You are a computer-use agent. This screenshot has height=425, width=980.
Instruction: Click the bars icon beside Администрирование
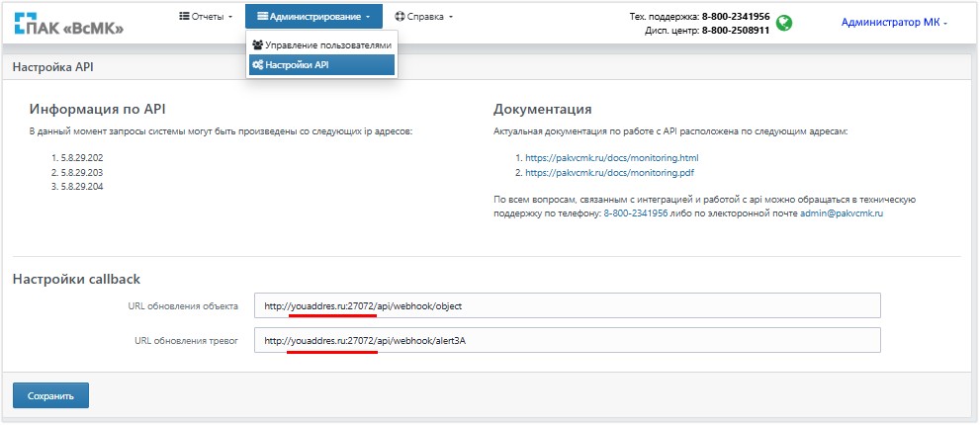tap(262, 17)
